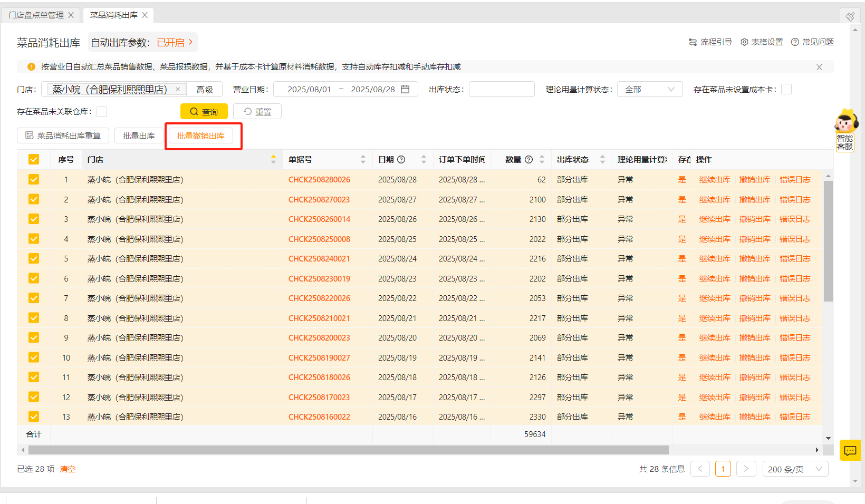The image size is (865, 504).
Task: Click the 数量 column question mark icon
Action: [530, 159]
